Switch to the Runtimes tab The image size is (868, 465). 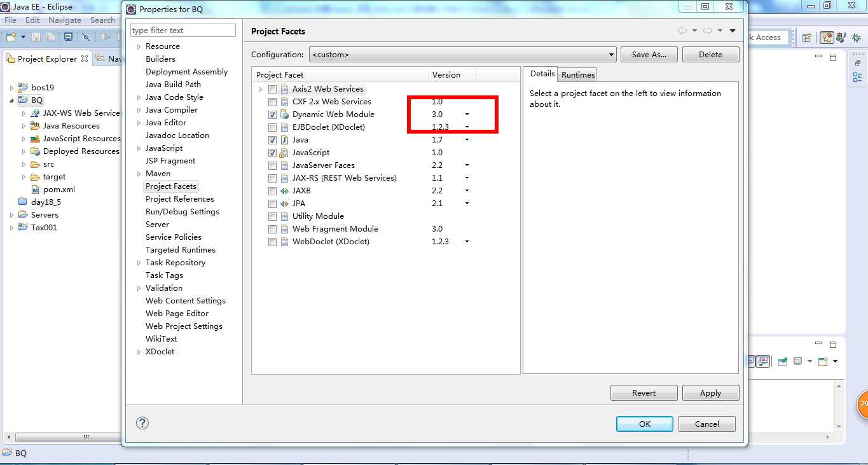pos(578,75)
